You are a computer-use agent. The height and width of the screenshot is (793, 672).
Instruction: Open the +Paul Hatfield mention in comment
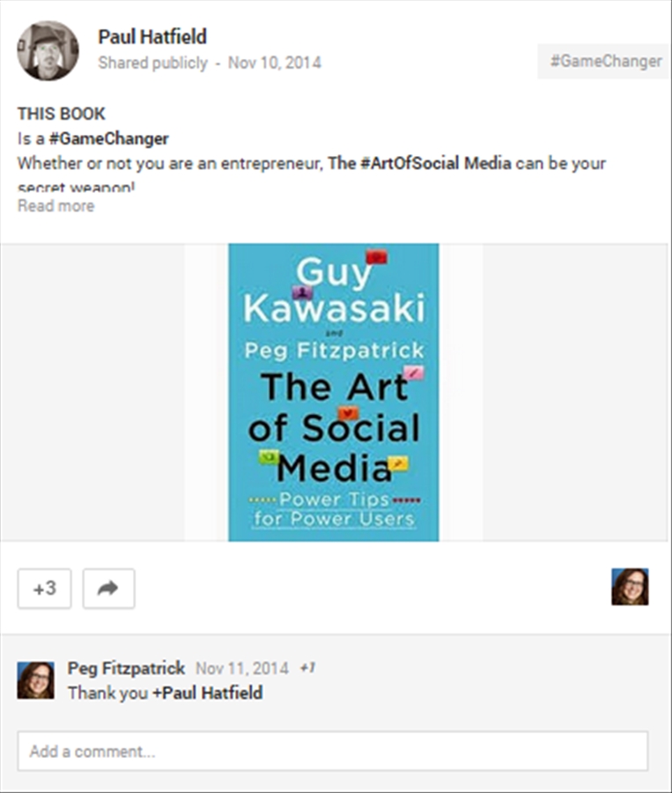pos(207,693)
